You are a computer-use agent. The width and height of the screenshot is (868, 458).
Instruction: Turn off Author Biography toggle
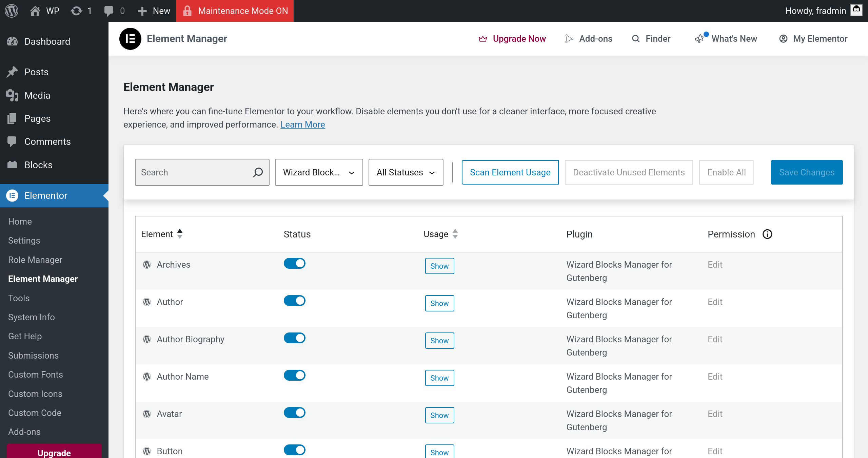pos(295,338)
